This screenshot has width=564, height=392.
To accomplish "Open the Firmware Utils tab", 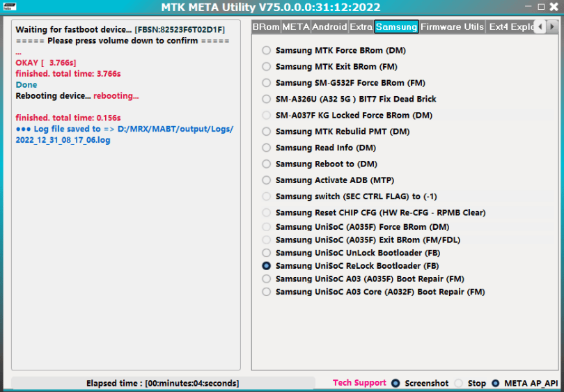I will click(452, 27).
